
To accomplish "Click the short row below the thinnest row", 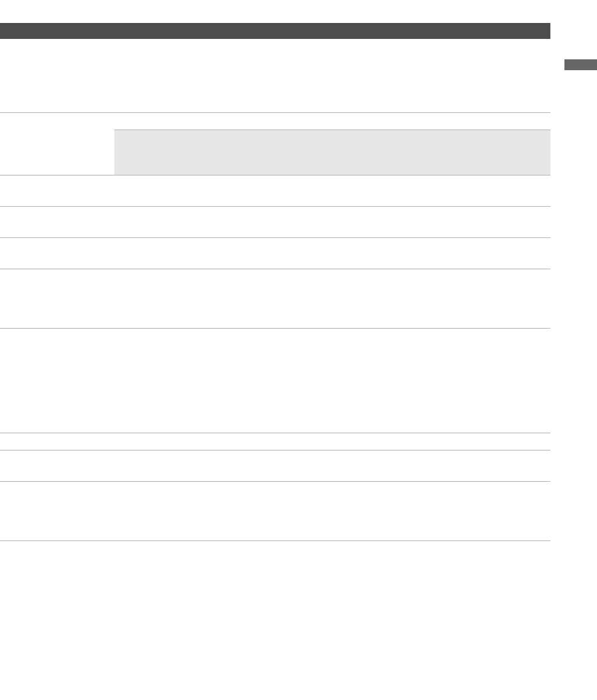I will (275, 466).
